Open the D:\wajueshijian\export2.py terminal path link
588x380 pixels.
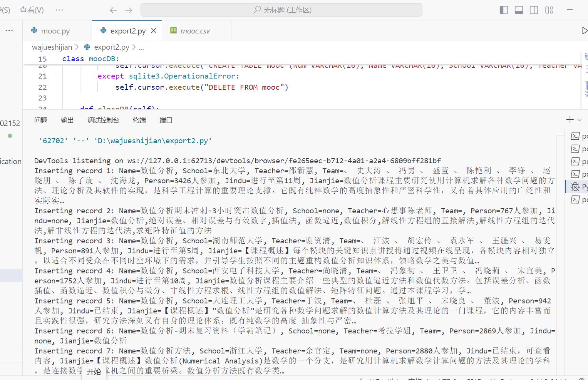(x=153, y=141)
